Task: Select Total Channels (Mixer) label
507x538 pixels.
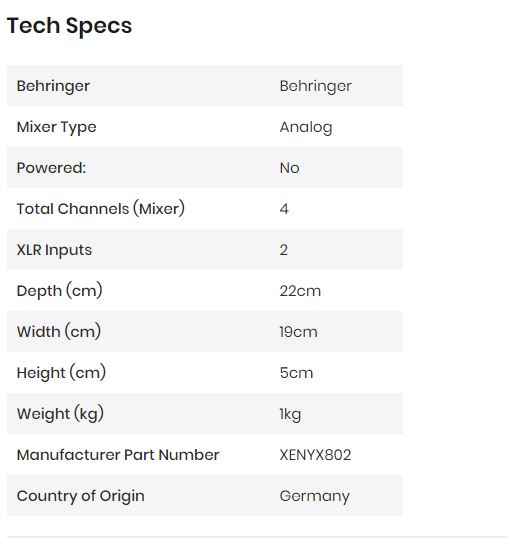Action: click(101, 209)
